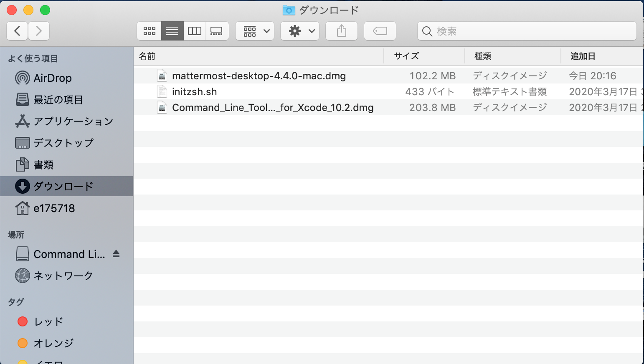Viewport: 644px width, 364px height.
Task: Click the orange オレンジ tag dot
Action: [23, 343]
